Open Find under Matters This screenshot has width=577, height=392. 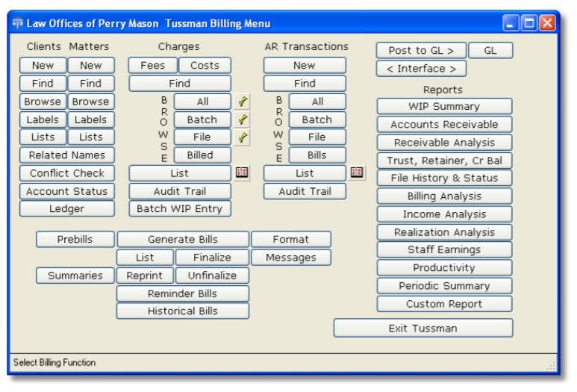click(91, 83)
